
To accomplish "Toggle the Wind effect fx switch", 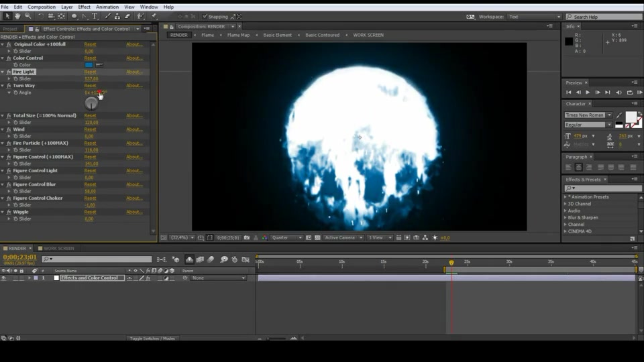I will pyautogui.click(x=9, y=129).
